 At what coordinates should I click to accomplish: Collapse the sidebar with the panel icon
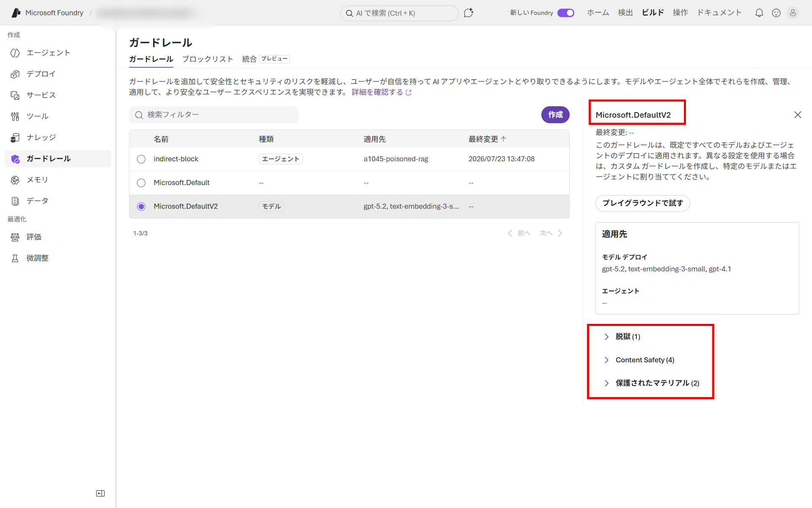[x=100, y=493]
